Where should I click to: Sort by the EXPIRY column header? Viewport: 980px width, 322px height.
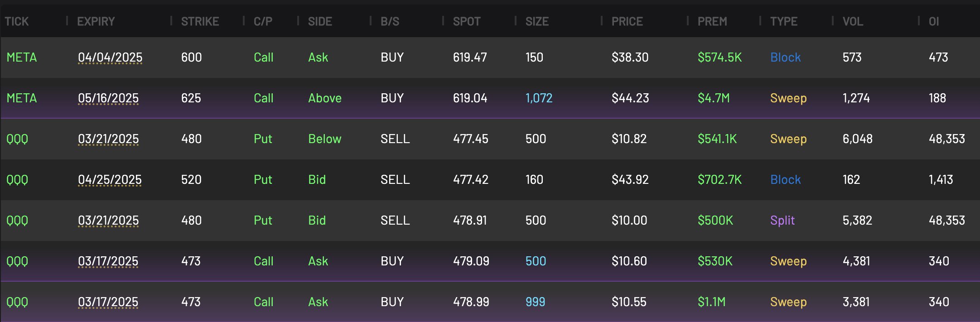(96, 21)
